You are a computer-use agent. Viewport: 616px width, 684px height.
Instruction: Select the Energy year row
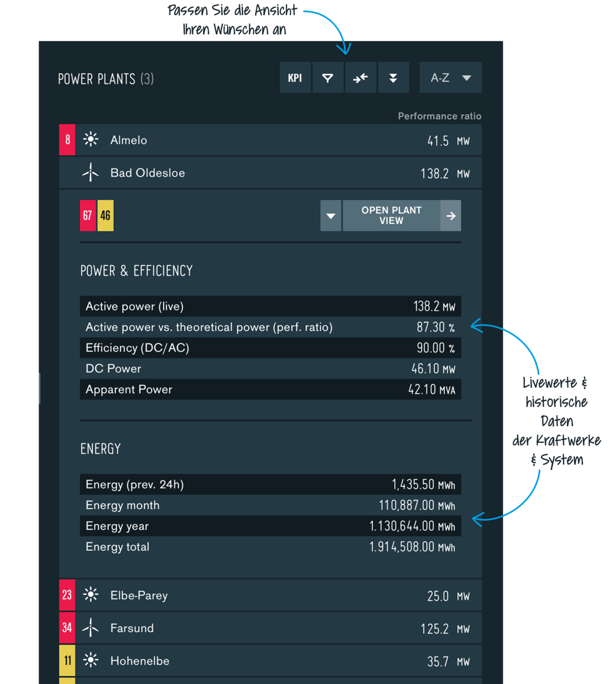270,526
